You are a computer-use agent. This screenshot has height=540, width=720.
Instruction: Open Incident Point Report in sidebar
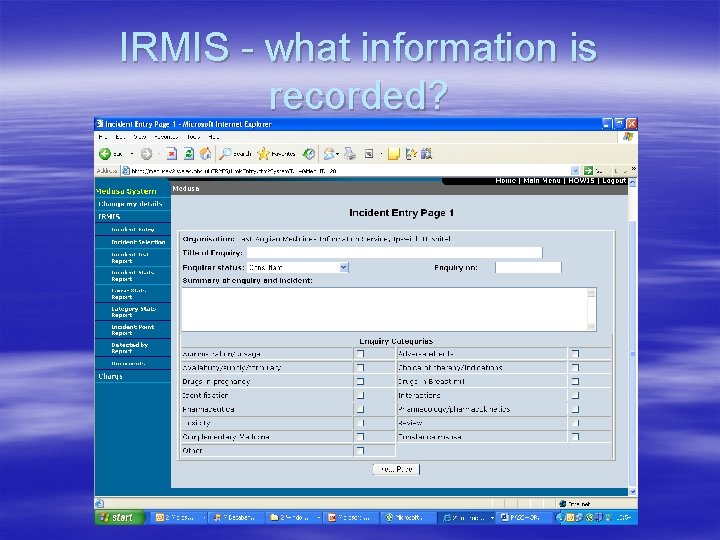pyautogui.click(x=133, y=330)
